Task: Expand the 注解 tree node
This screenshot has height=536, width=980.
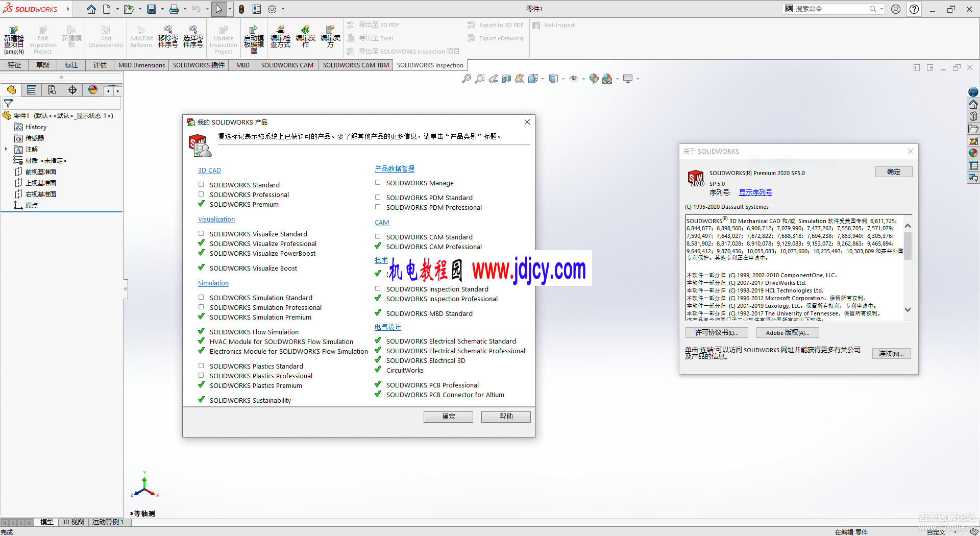Action: click(6, 149)
